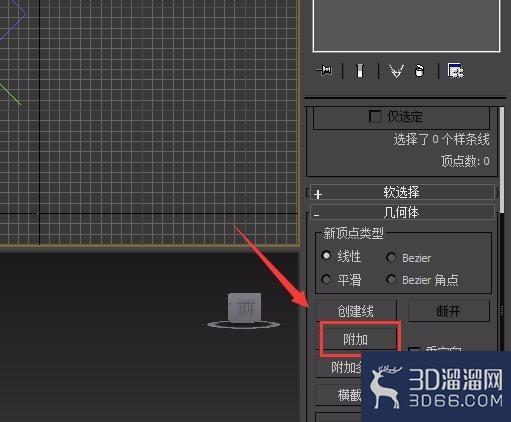The height and width of the screenshot is (422, 511).
Task: Click the 断开 button
Action: click(449, 311)
